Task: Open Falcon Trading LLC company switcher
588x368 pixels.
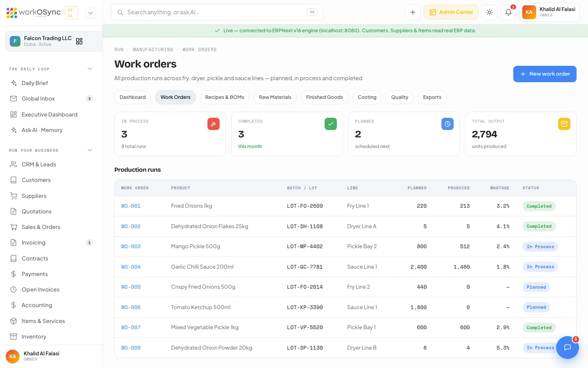Action: point(53,41)
